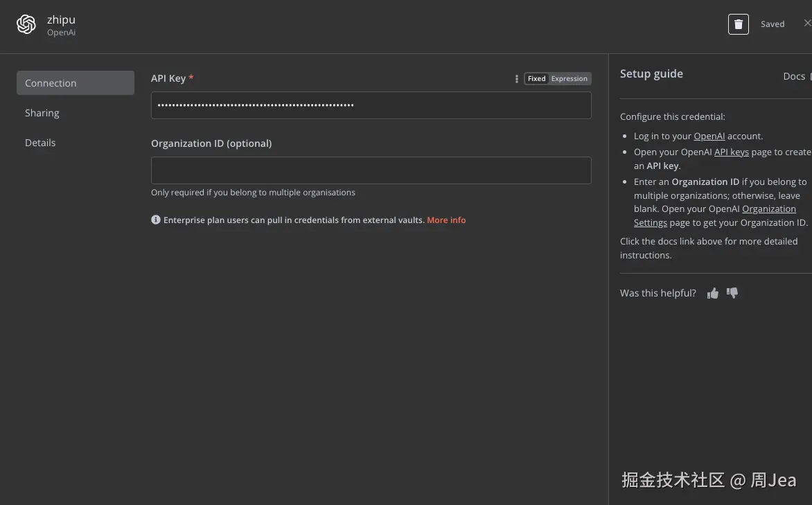Image resolution: width=812 pixels, height=505 pixels.
Task: Focus the API Key input field
Action: click(371, 105)
